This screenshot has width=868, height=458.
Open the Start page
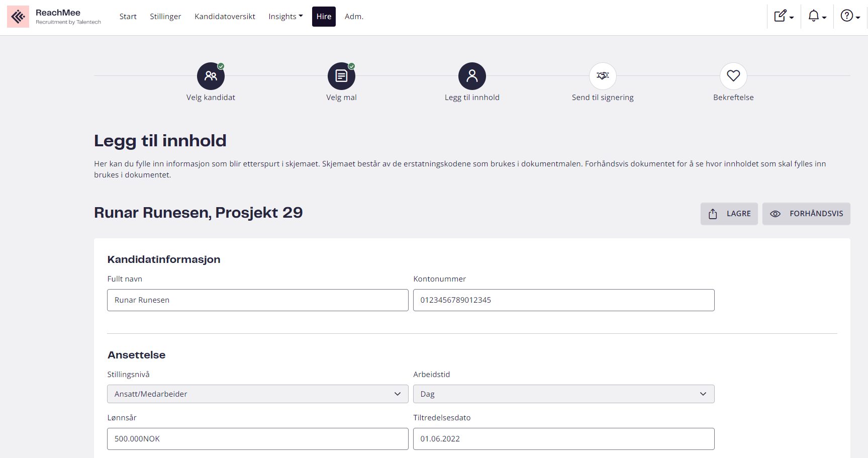click(128, 17)
